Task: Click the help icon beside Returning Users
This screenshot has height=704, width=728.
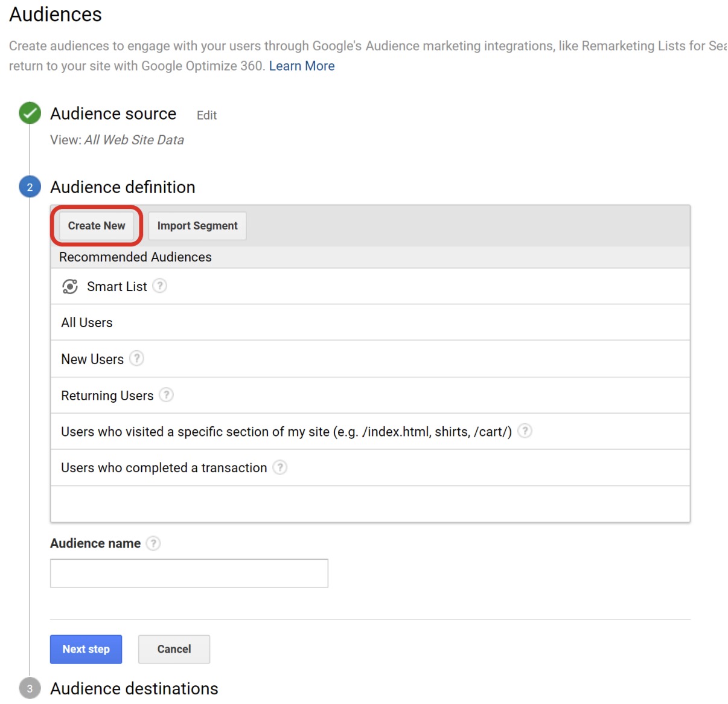Action: pos(166,395)
